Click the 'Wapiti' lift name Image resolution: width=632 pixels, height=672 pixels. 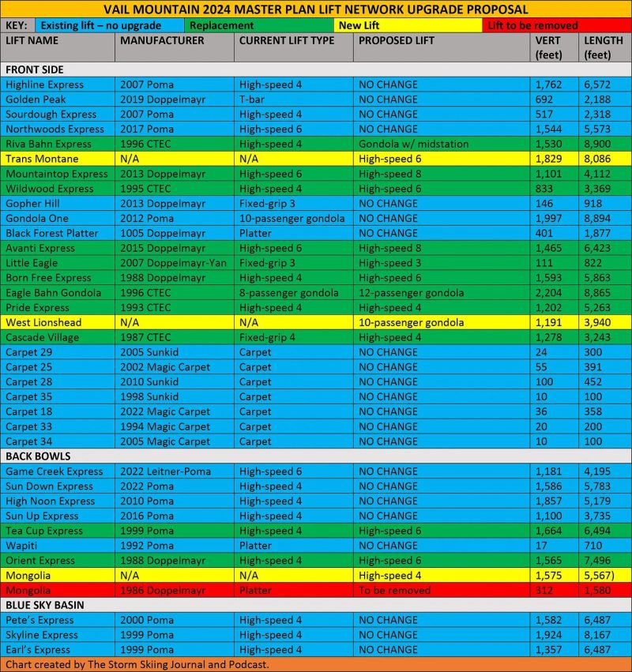[21, 546]
